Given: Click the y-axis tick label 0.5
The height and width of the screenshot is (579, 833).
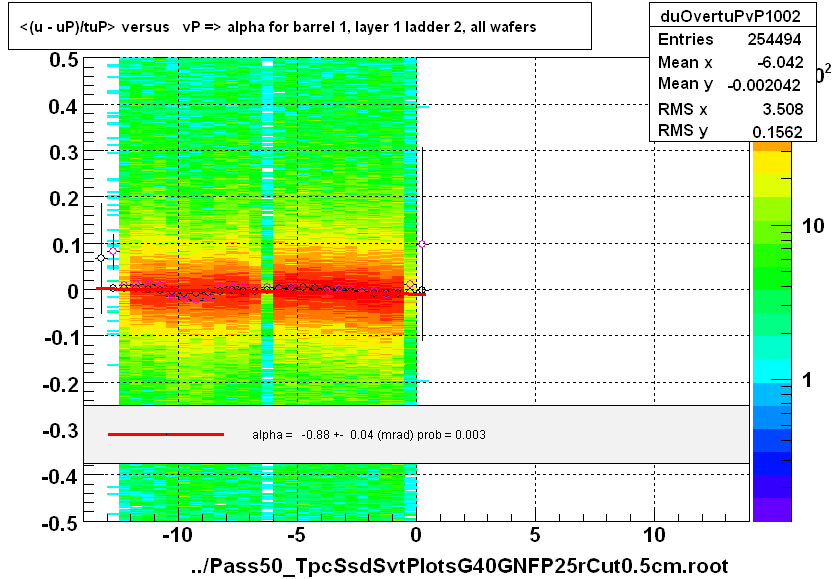Looking at the screenshot, I should (64, 60).
